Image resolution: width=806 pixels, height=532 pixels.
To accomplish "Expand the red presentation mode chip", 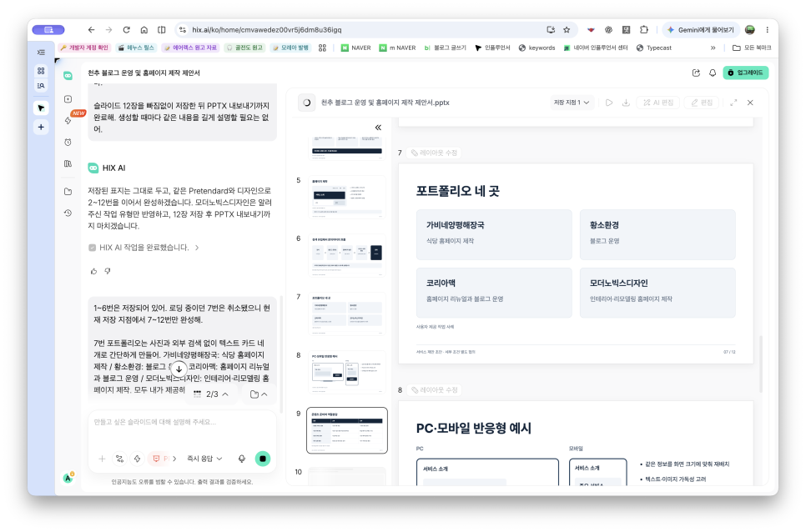I will tap(164, 459).
